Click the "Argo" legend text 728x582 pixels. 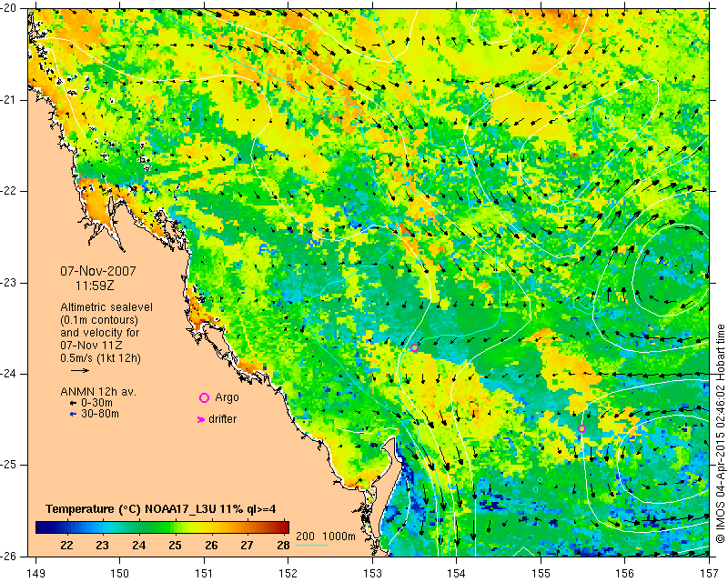point(227,397)
